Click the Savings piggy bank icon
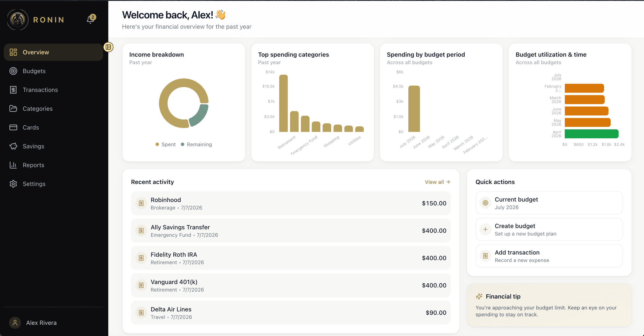The height and width of the screenshot is (336, 644). (x=13, y=146)
